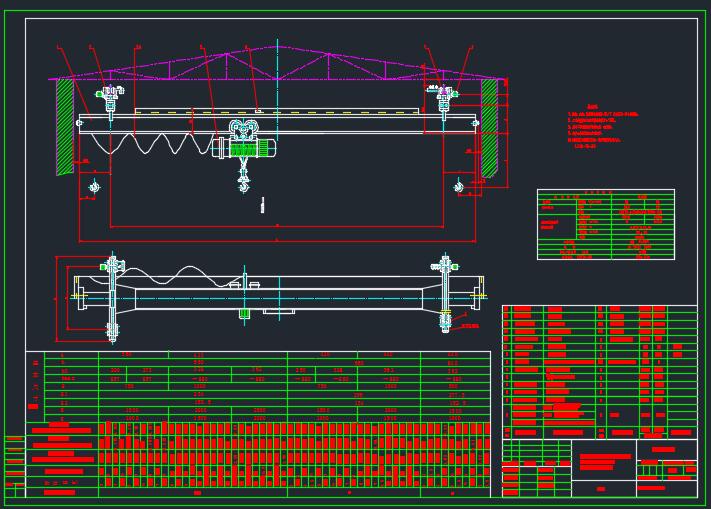Select the right hook in the elevation view
This screenshot has width=711, height=509.
point(458,186)
